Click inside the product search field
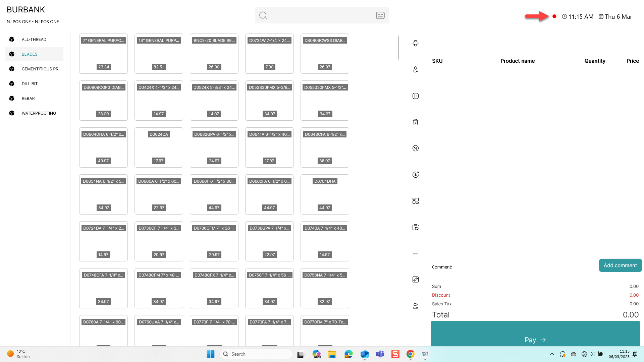644x362 pixels. coord(322,15)
